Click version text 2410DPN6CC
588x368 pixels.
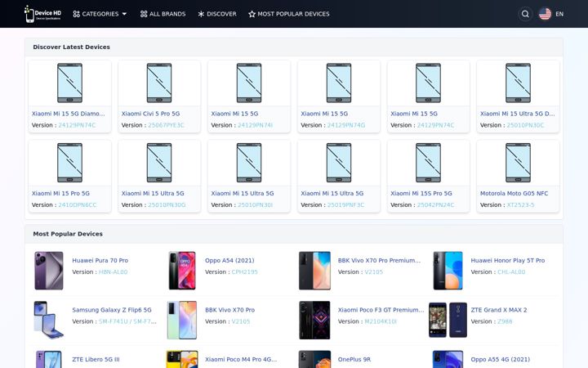(x=78, y=204)
